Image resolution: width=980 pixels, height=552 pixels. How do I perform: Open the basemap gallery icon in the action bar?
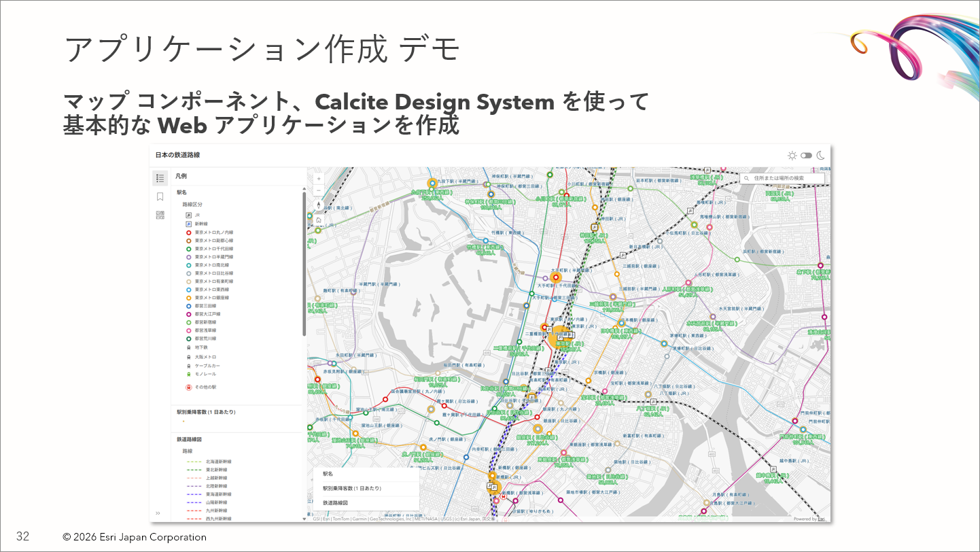[x=160, y=215]
